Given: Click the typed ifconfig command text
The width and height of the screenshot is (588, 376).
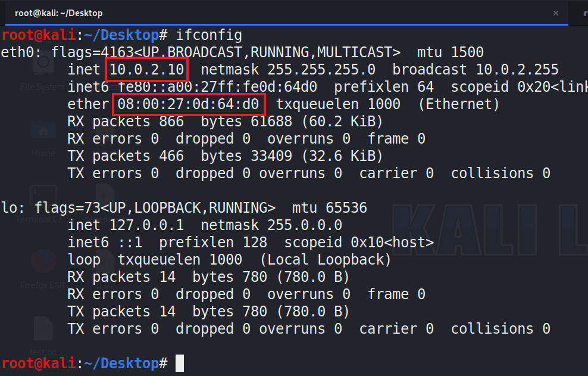Looking at the screenshot, I should pyautogui.click(x=209, y=35).
